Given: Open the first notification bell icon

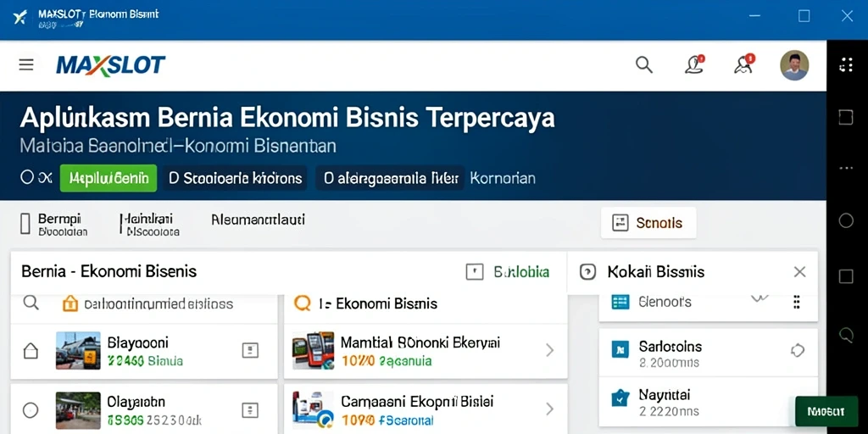Looking at the screenshot, I should pos(694,64).
